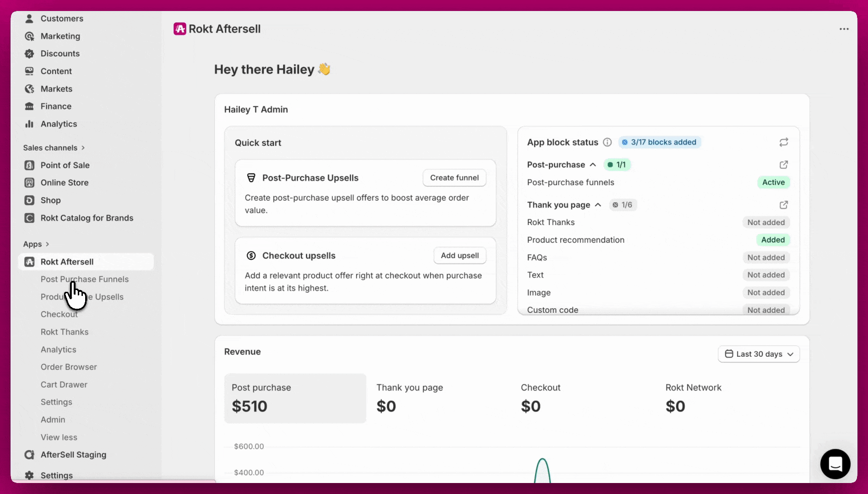Click the Rokt Aftersell app logo
868x494 pixels.
pyautogui.click(x=179, y=28)
